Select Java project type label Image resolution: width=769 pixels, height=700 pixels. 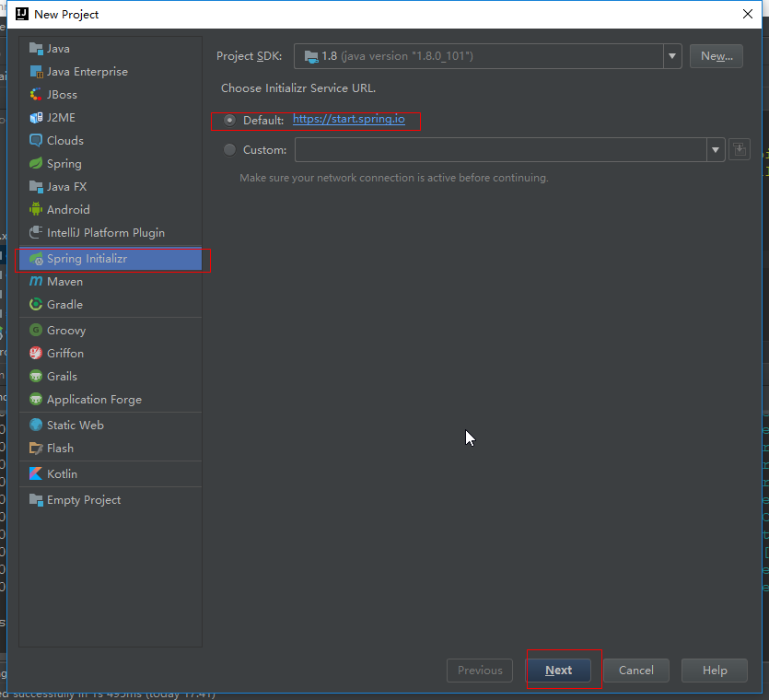coord(58,49)
